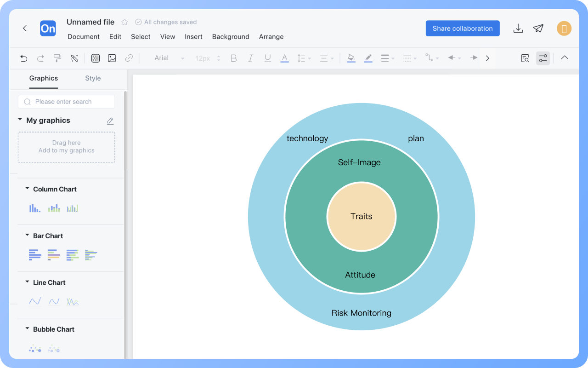588x368 pixels.
Task: Click the checkered pattern toolbar icon
Action: pyautogui.click(x=96, y=58)
